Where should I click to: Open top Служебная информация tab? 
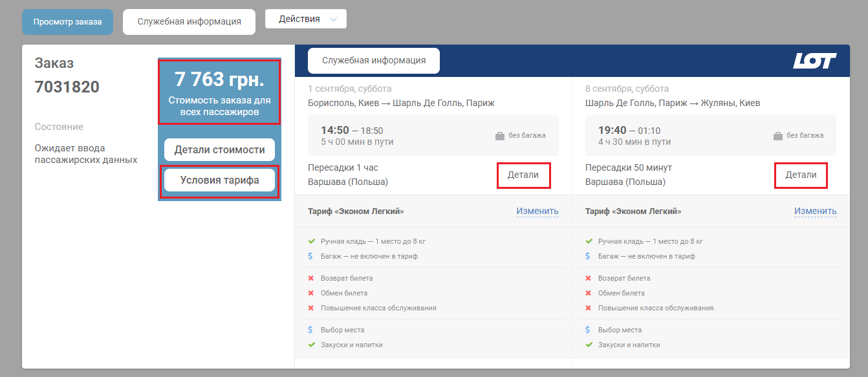[x=189, y=22]
